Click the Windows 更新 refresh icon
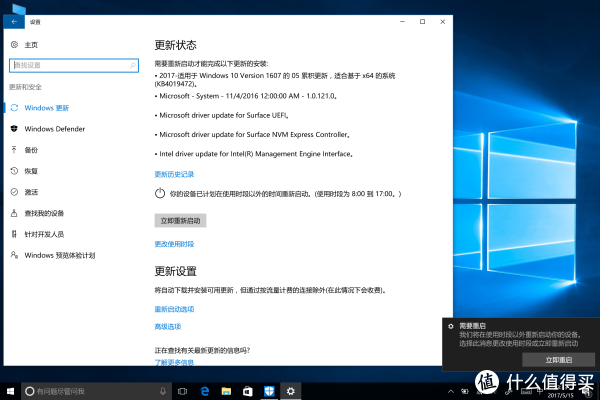Screen dimensions: 600x400 click(x=15, y=108)
